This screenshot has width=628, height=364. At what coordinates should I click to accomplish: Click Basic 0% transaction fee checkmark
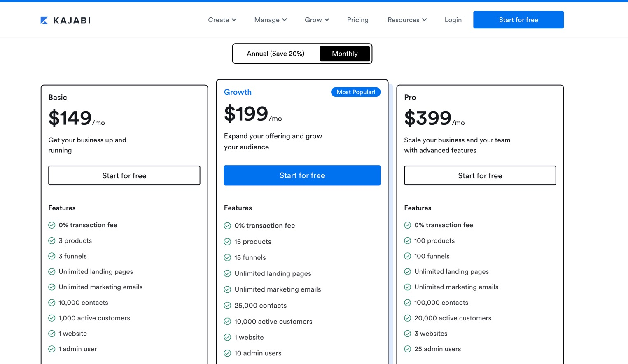point(51,225)
